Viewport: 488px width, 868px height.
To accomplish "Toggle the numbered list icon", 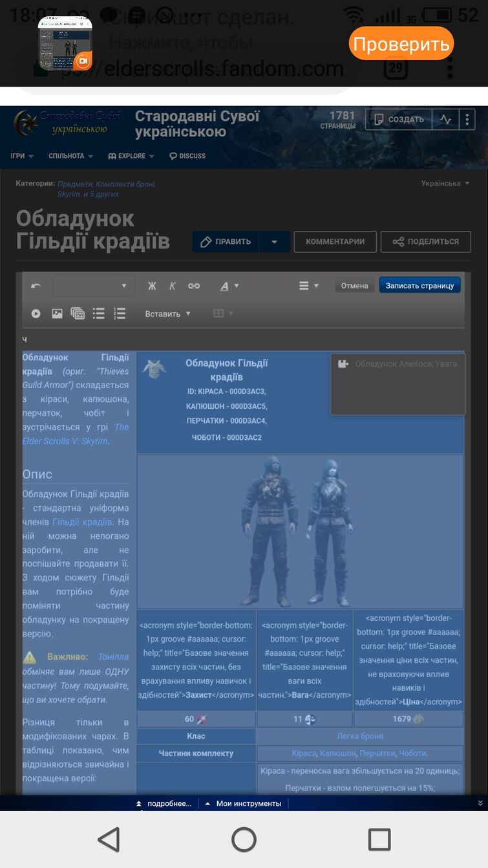I will coord(119,314).
